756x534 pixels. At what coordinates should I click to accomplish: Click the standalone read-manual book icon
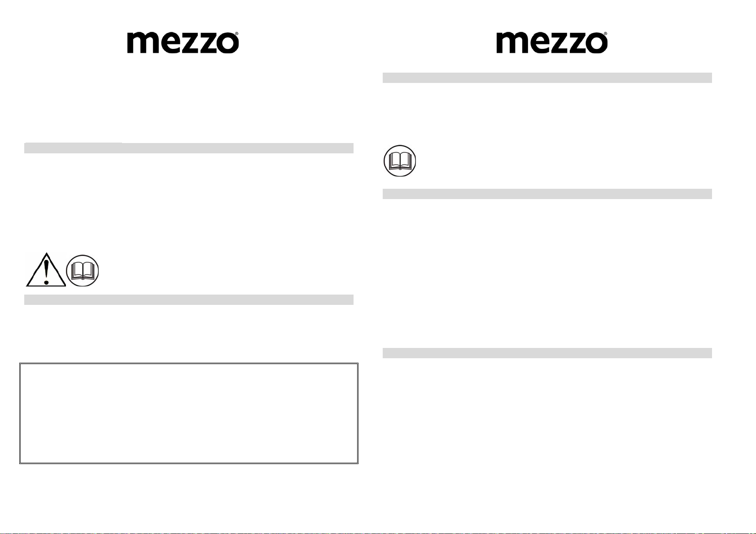coord(400,161)
